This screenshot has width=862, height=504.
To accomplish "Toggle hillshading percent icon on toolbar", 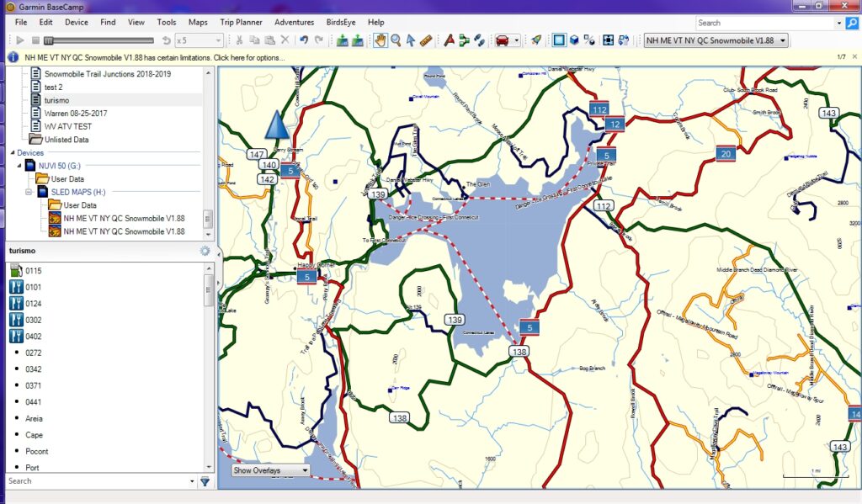I will point(590,40).
